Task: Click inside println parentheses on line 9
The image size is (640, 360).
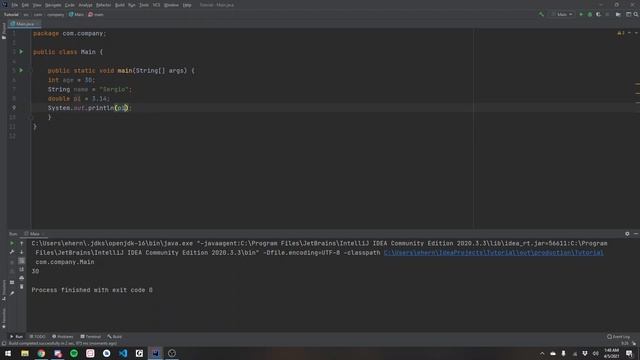Action: 122,108
